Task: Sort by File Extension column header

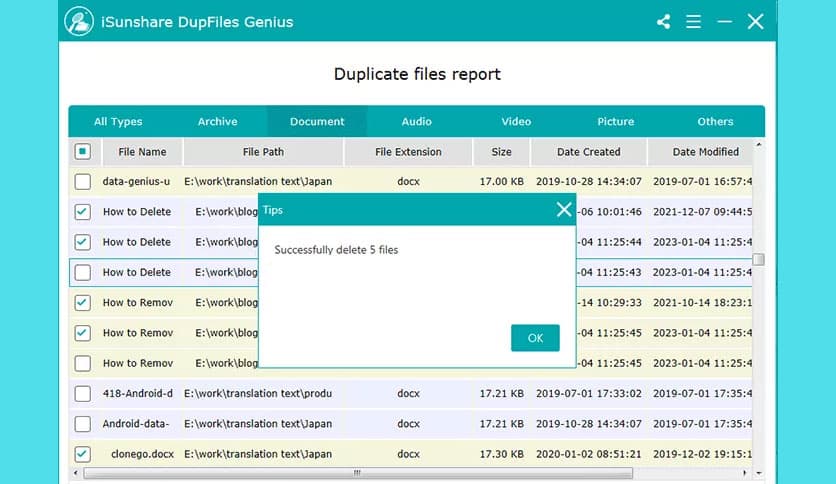Action: coord(408,152)
